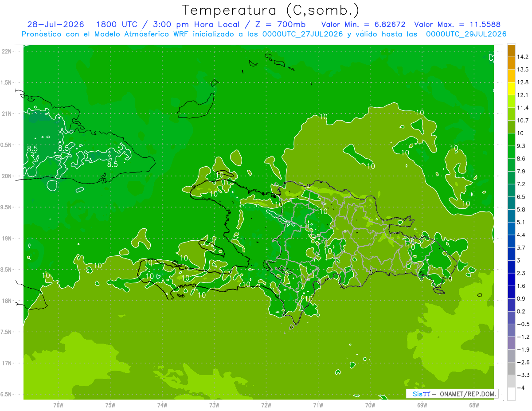This screenshot has height=411, width=532.
Task: Click the '22N' latitude axis label
Action: pos(6,51)
